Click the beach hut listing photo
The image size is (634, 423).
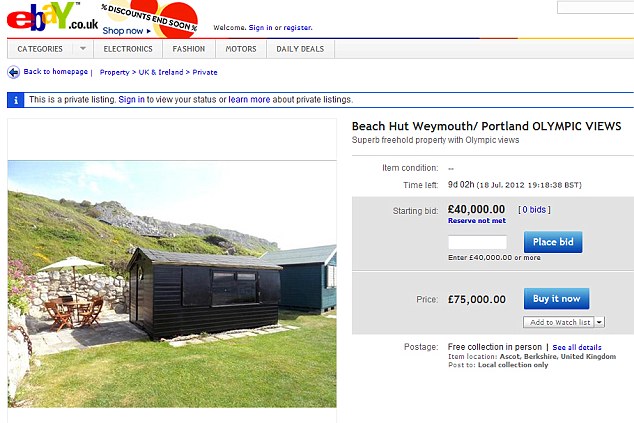point(172,284)
